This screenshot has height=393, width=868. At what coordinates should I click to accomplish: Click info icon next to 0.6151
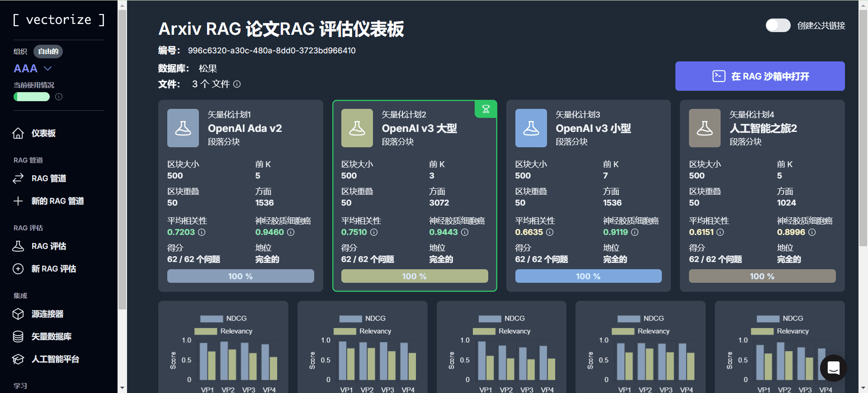click(x=720, y=232)
